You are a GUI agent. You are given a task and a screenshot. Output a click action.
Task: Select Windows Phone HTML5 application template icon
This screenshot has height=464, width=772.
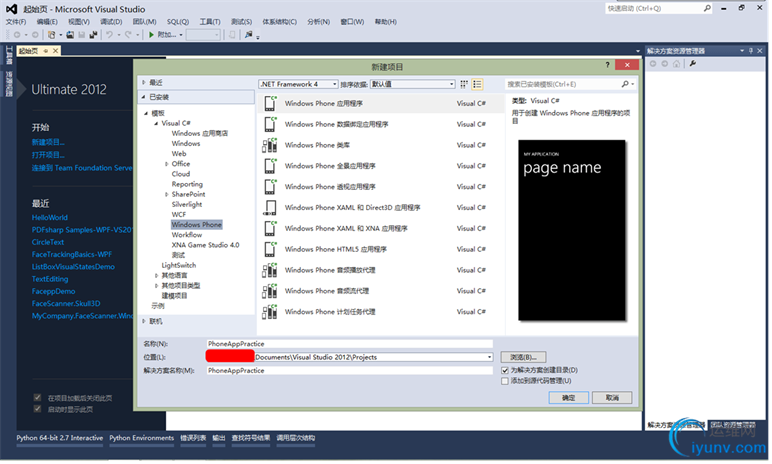(270, 250)
